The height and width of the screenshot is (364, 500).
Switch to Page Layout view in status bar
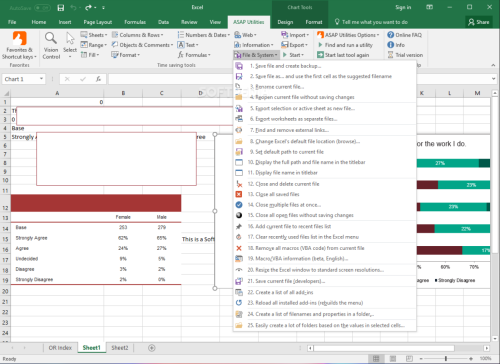coord(393,359)
